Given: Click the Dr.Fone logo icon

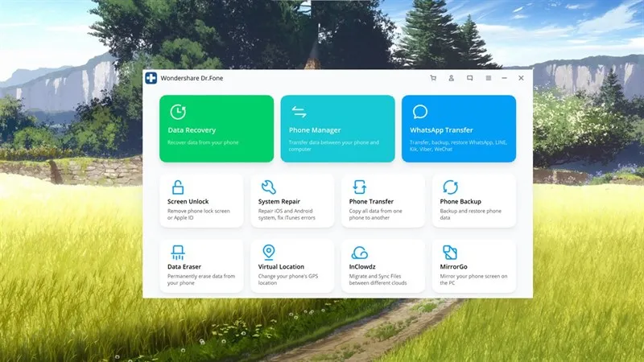Looking at the screenshot, I should 151,78.
